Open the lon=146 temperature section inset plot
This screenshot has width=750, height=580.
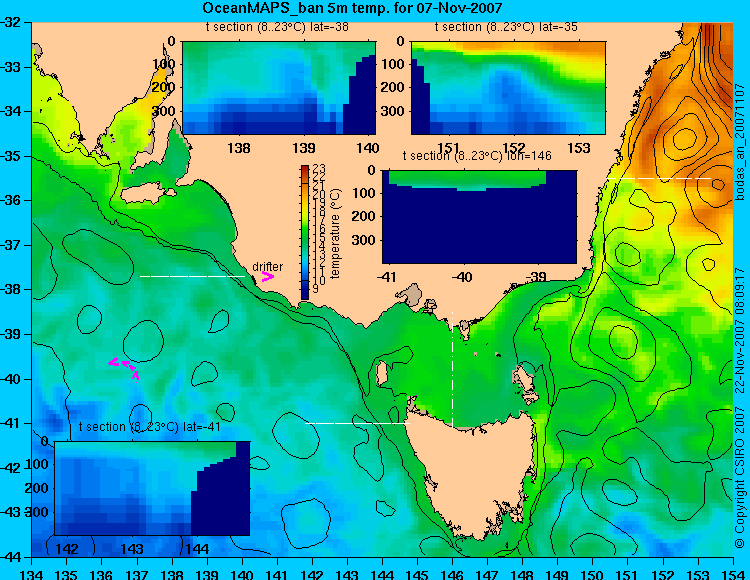[479, 217]
